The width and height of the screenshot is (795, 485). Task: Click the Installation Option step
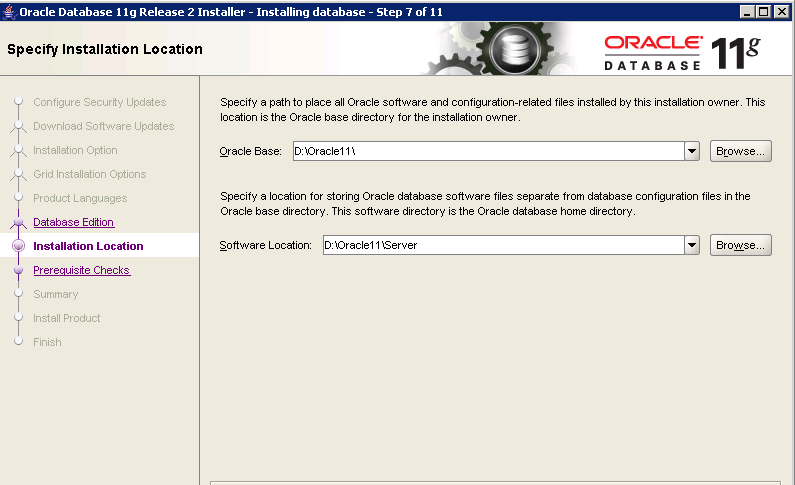pos(75,150)
